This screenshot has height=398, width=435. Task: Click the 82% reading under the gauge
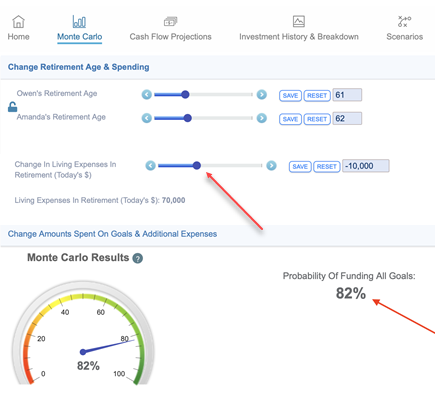pyautogui.click(x=88, y=366)
